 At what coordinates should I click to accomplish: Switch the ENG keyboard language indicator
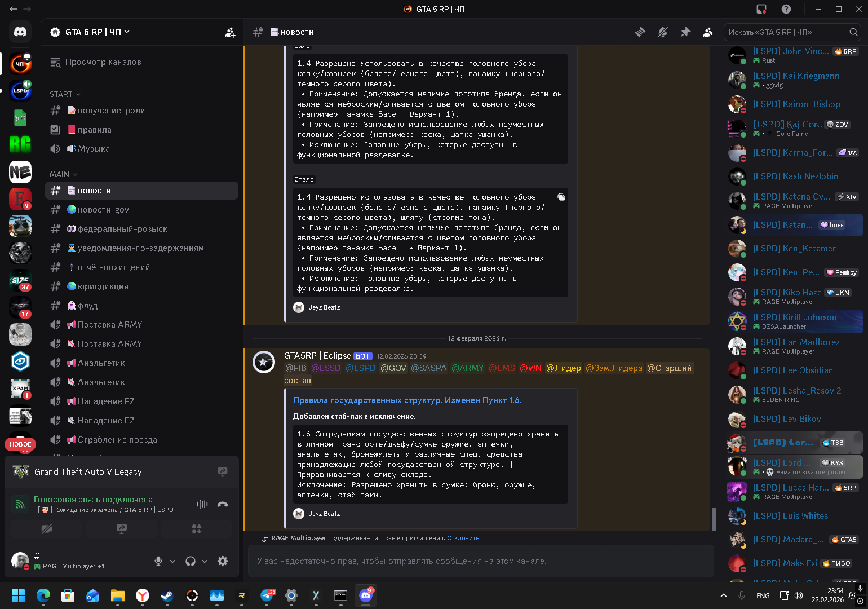(x=763, y=595)
